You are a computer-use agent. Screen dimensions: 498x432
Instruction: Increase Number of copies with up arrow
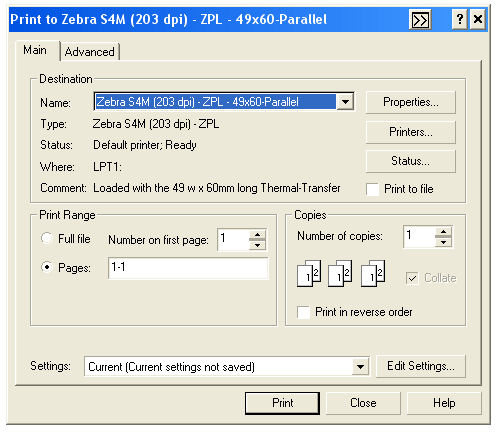point(443,232)
